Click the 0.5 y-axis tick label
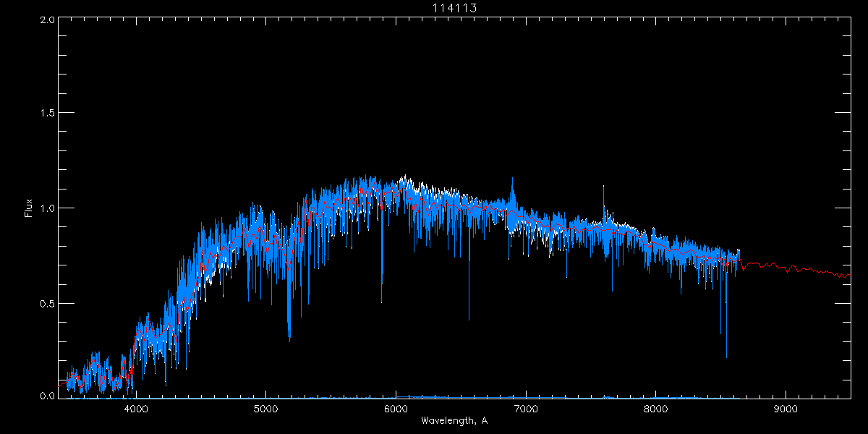Viewport: 868px width, 434px height. tap(47, 303)
